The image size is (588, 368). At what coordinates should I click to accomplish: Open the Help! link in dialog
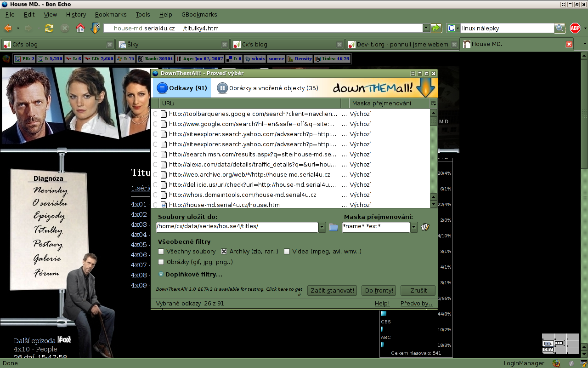tap(382, 304)
